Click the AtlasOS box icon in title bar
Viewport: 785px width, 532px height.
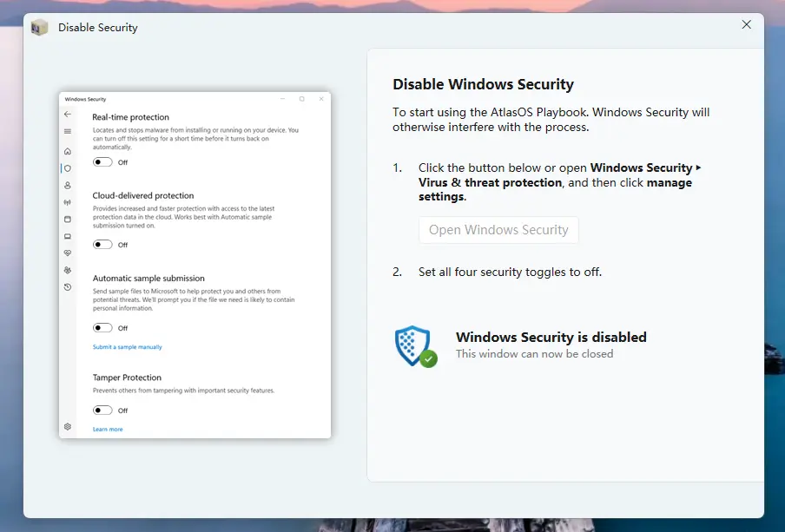point(39,28)
